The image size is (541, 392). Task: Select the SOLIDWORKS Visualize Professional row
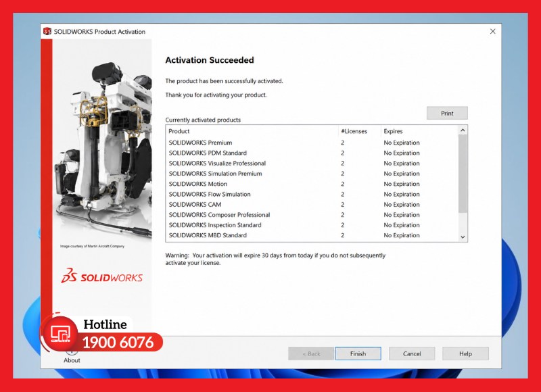coord(312,164)
